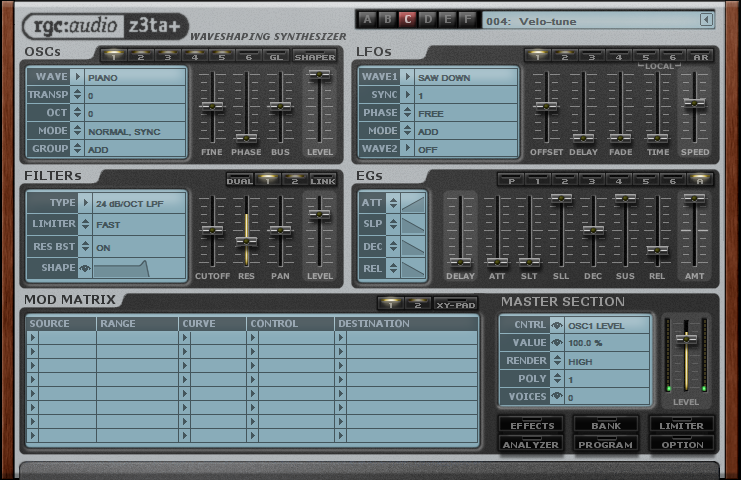Toggle the filter LINK button
The image size is (741, 480).
(323, 180)
